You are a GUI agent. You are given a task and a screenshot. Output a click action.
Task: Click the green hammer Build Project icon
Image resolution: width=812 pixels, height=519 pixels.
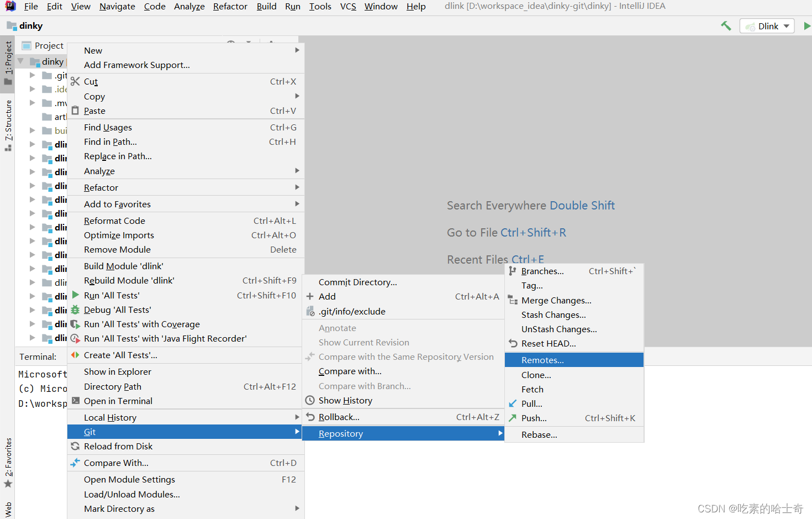pos(726,26)
